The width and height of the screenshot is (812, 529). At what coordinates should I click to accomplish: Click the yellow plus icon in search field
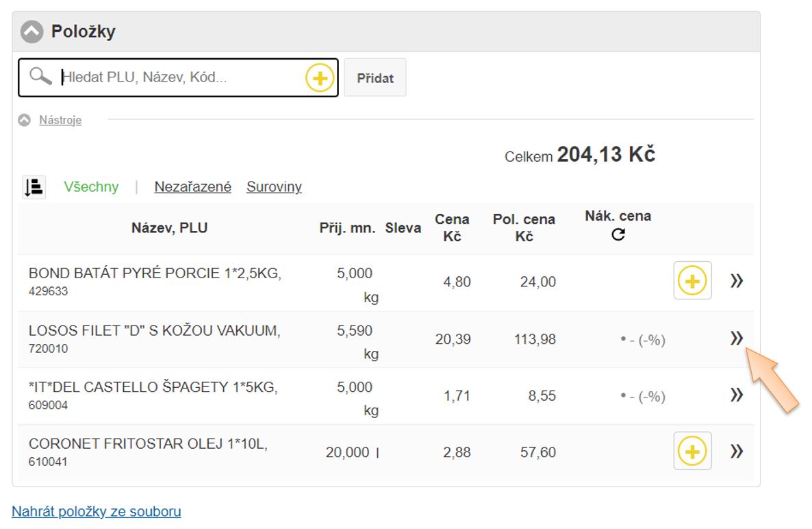click(319, 78)
